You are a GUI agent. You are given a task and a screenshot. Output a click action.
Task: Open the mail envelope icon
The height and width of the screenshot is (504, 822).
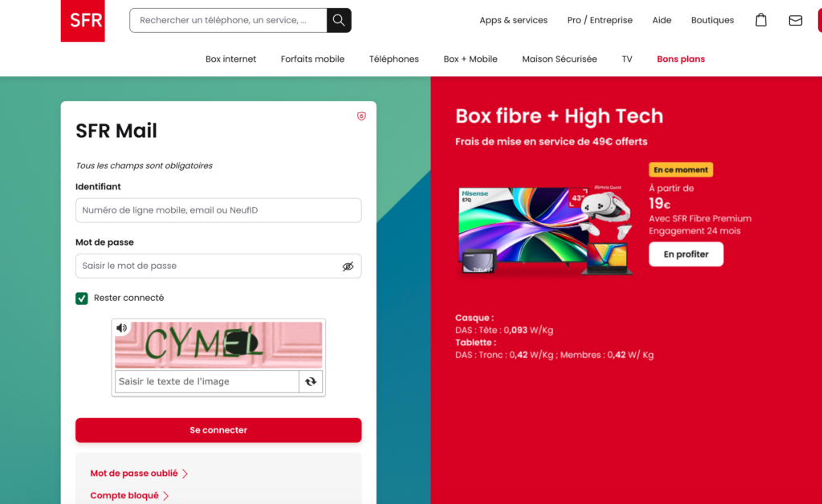796,20
